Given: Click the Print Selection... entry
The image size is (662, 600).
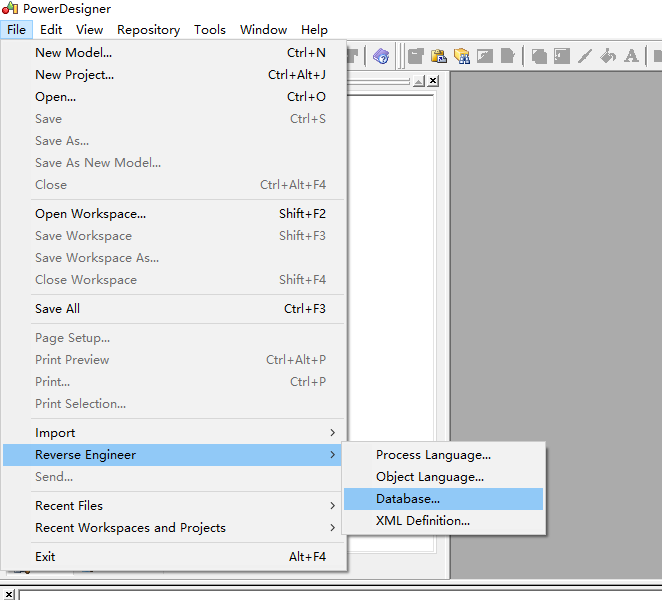Looking at the screenshot, I should point(174,404).
